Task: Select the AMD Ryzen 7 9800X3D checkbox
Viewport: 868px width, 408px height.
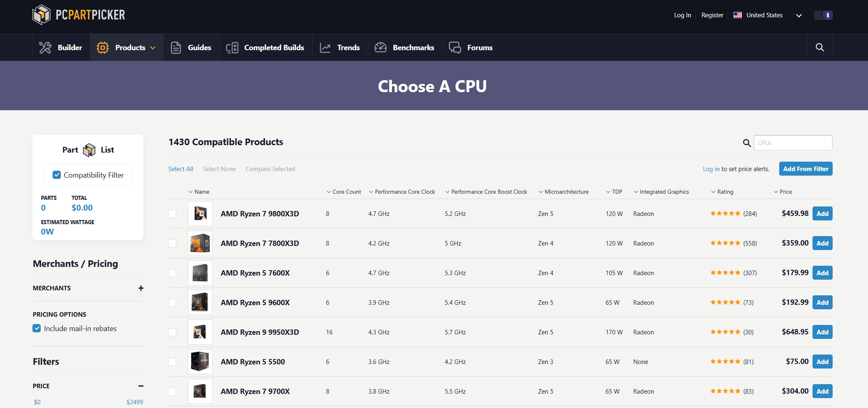Action: point(172,214)
